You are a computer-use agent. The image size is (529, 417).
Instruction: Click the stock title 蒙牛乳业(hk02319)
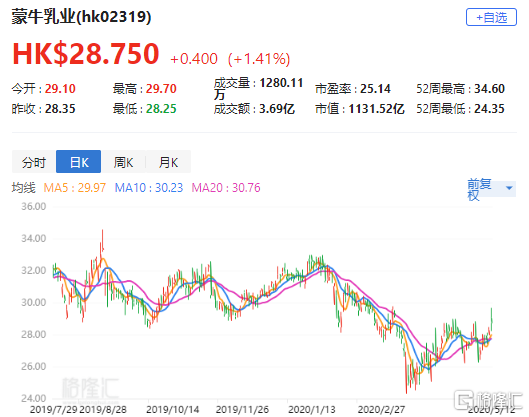tap(81, 17)
